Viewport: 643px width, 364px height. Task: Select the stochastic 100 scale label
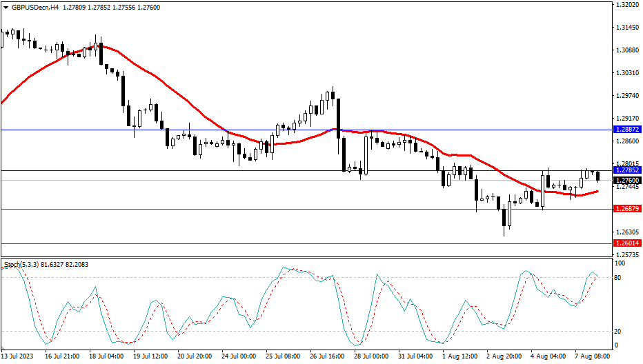tap(620, 263)
